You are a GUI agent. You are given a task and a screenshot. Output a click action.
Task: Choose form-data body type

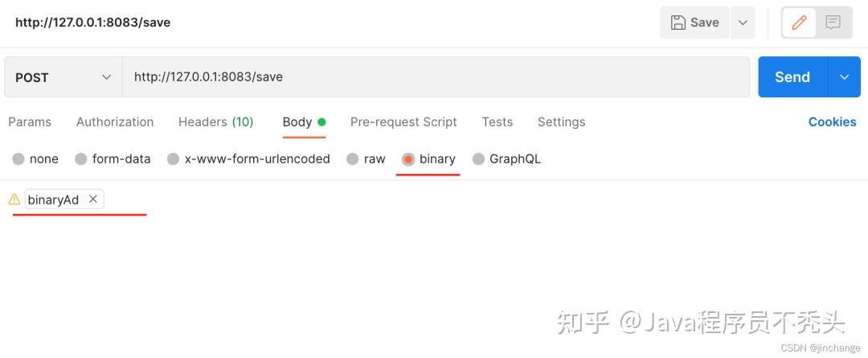(x=81, y=159)
